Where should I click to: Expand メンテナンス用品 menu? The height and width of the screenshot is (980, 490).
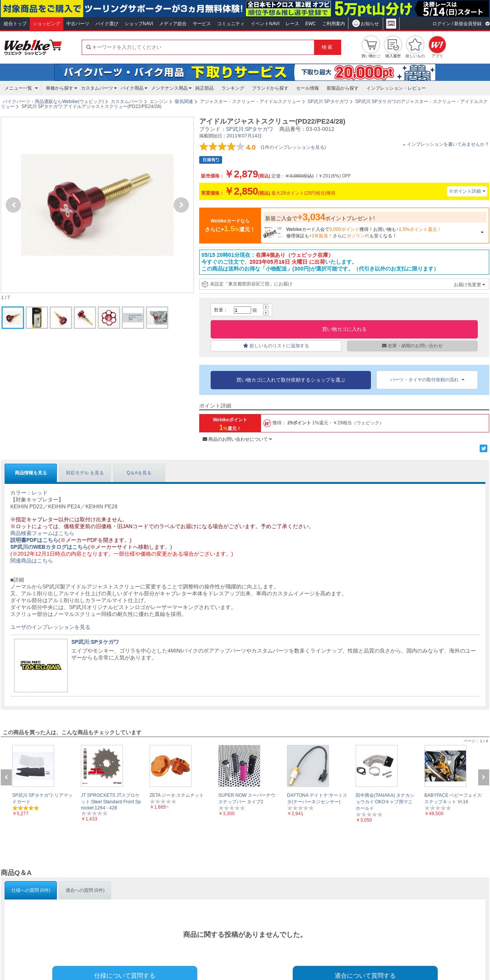(171, 88)
